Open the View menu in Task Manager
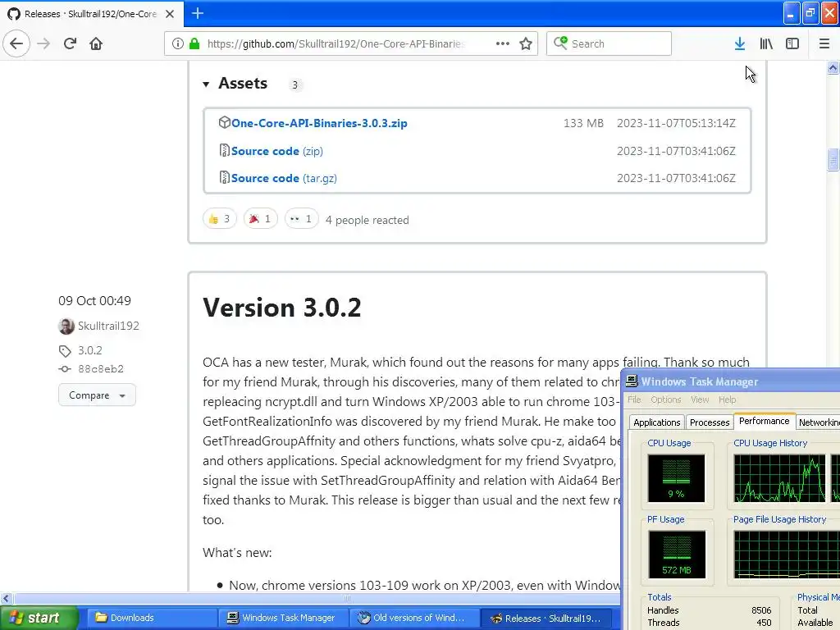The height and width of the screenshot is (630, 840). (700, 399)
